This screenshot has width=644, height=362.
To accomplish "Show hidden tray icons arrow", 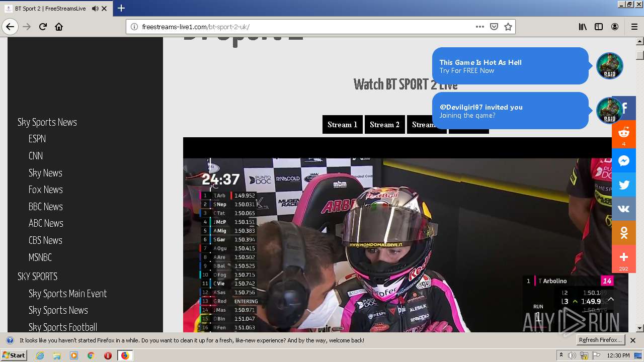I will [561, 355].
